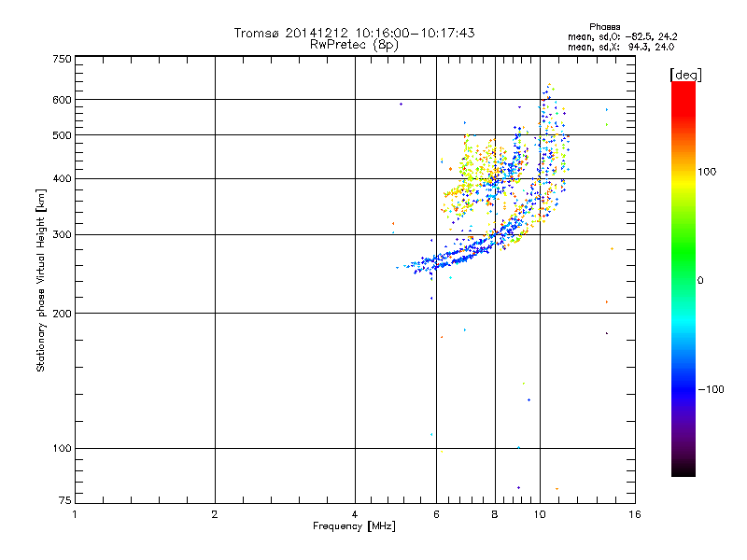Click the x-axis '4' tick label
747x560 pixels.
point(355,514)
